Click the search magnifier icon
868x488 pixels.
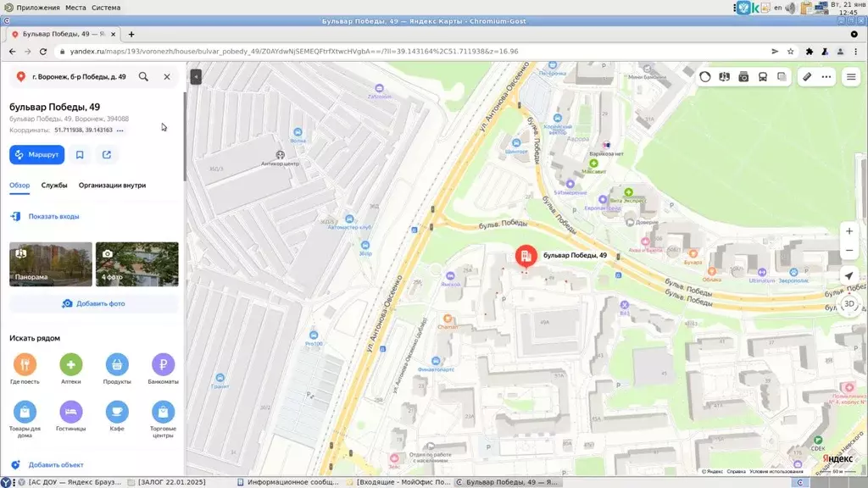143,77
